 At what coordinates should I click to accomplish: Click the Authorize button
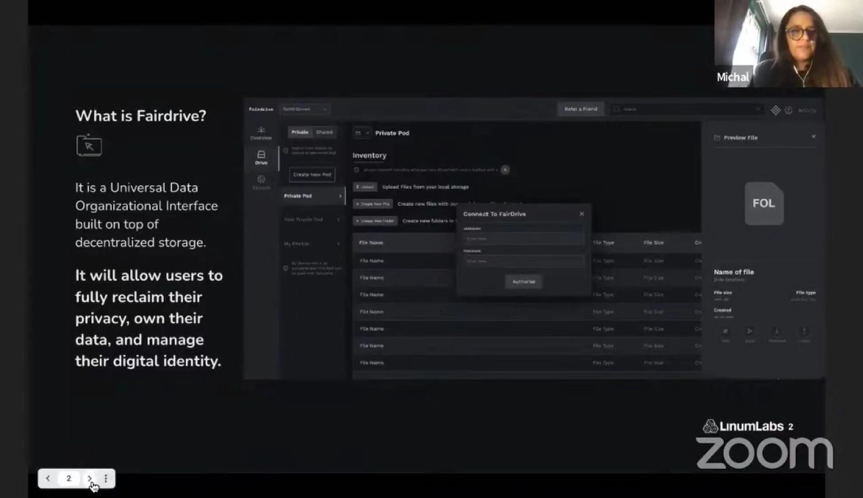[x=523, y=282]
